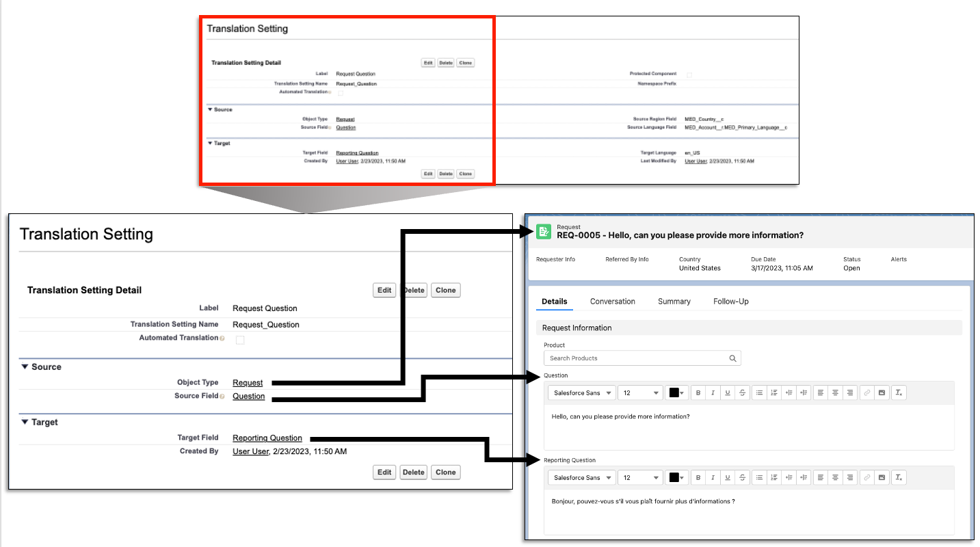Insert bulleted list in Question editor
The image size is (980, 547).
click(759, 392)
